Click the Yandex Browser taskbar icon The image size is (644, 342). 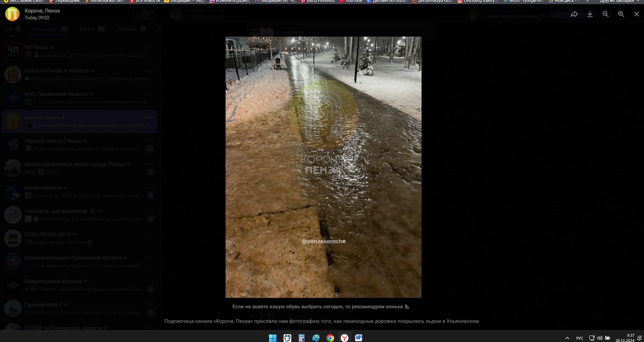pyautogui.click(x=344, y=338)
